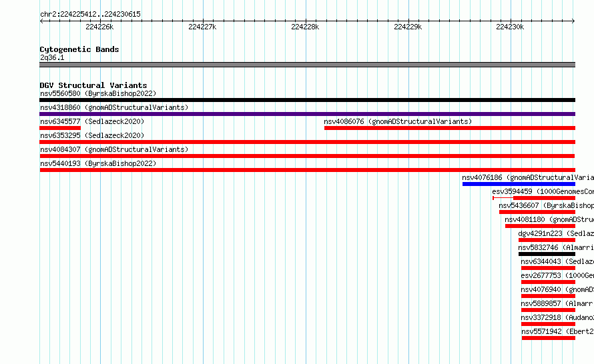This screenshot has height=364, width=594.
Task: Select the 2q36.1 band label
Action: click(x=52, y=57)
